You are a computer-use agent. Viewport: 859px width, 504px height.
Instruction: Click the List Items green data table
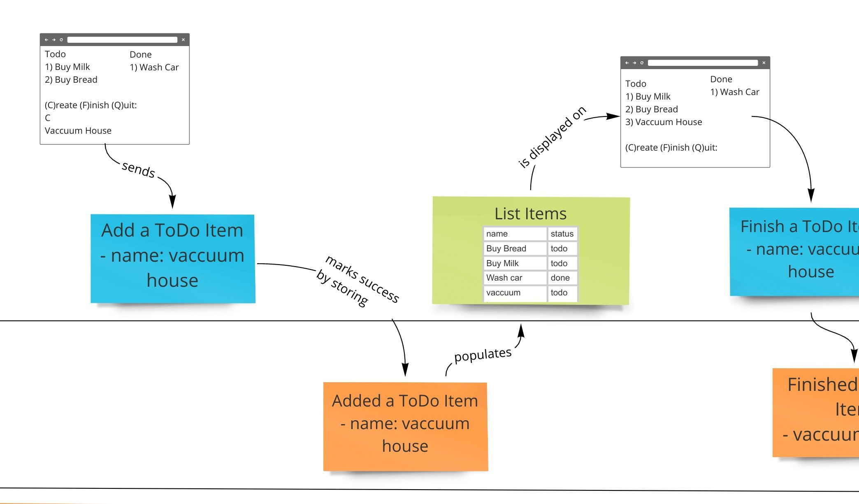529,251
